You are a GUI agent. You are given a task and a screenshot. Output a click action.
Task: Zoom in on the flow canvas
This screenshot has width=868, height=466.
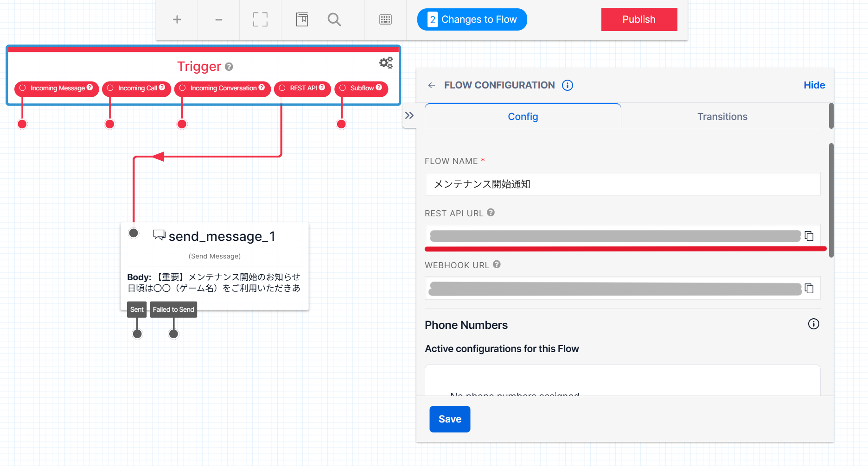click(x=177, y=19)
